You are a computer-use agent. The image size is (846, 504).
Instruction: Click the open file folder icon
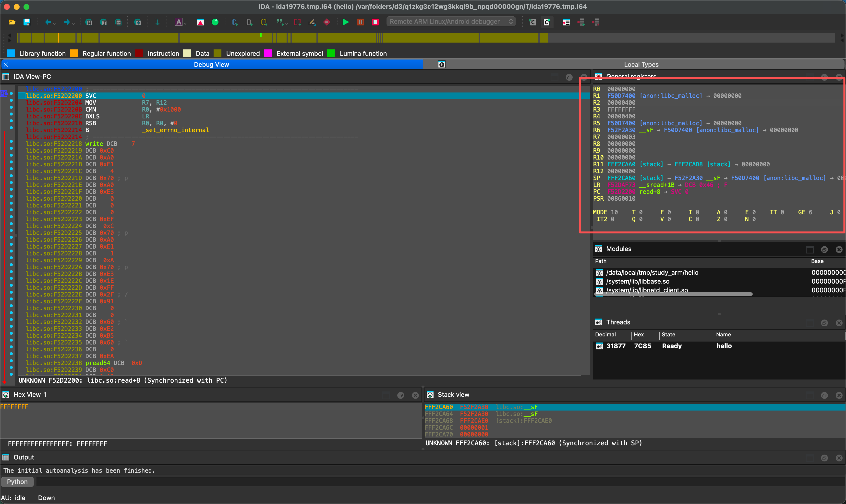point(12,22)
